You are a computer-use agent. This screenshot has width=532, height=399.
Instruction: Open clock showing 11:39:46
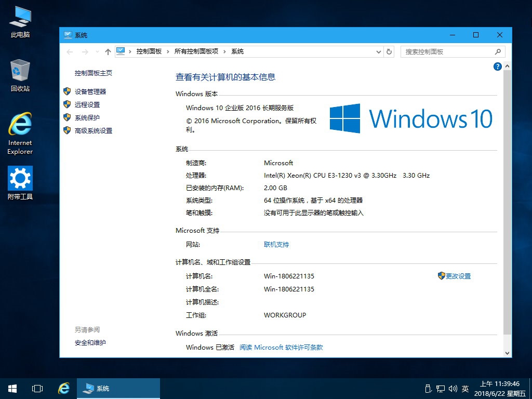click(x=500, y=389)
